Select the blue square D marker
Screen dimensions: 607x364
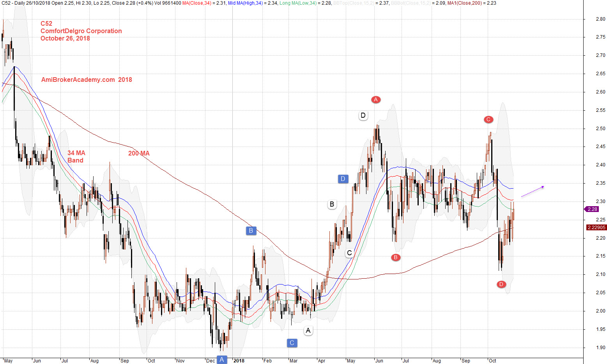[x=343, y=179]
